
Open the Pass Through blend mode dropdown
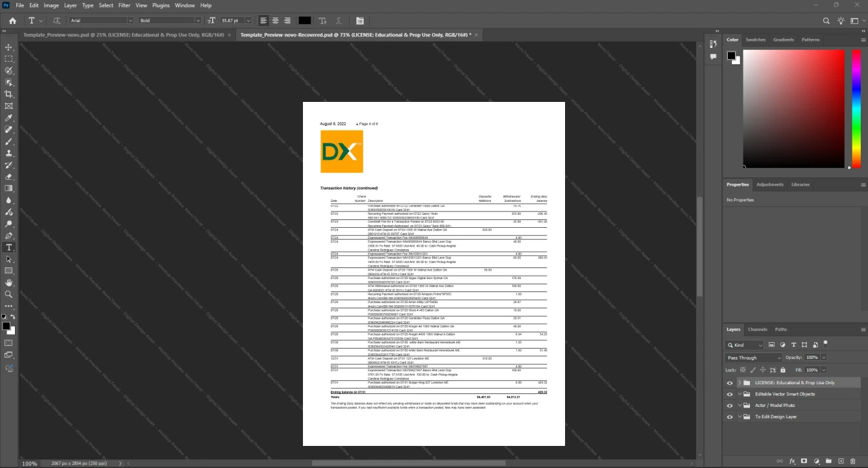754,358
